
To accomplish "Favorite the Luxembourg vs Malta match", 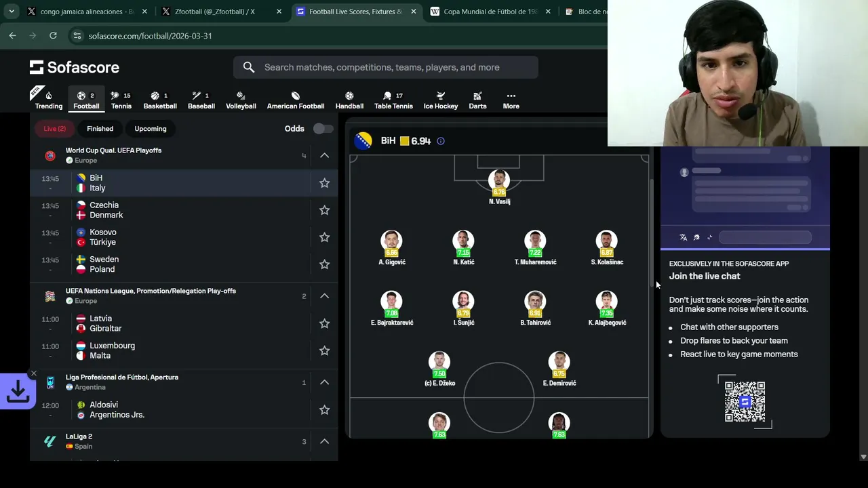I will pyautogui.click(x=325, y=350).
